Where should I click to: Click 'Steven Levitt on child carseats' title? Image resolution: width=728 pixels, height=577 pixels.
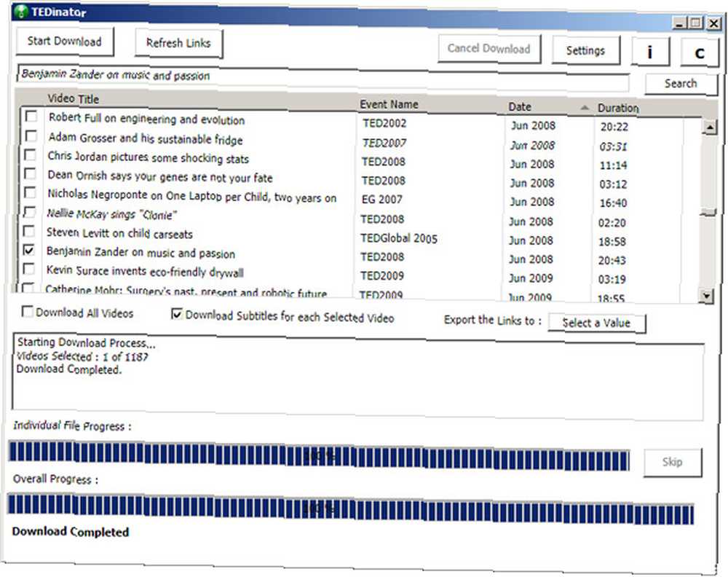pyautogui.click(x=119, y=233)
